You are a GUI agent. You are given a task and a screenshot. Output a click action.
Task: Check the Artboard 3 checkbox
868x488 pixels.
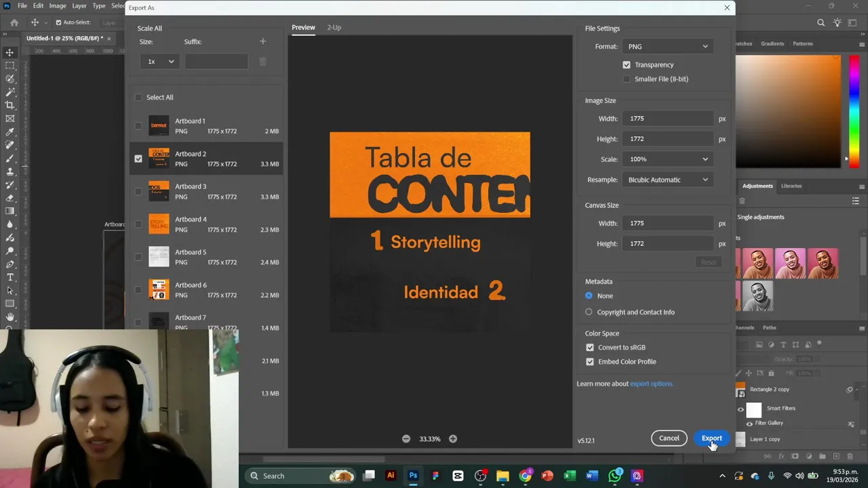click(x=138, y=191)
